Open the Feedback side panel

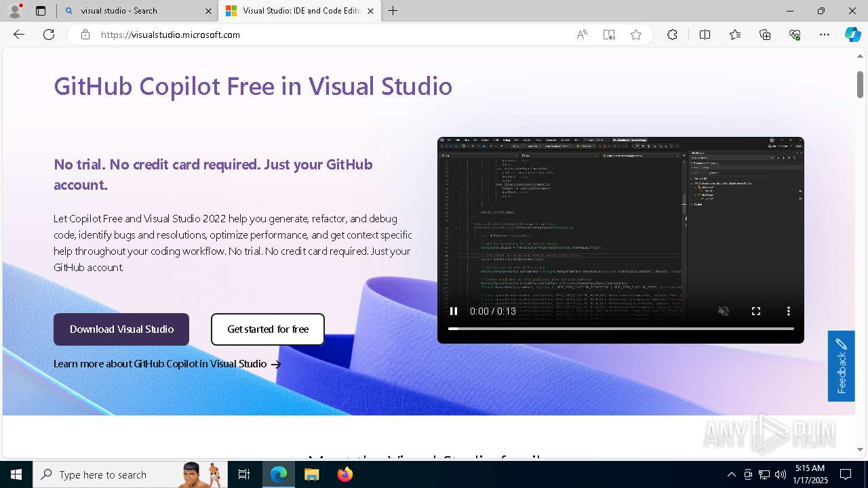pos(841,366)
